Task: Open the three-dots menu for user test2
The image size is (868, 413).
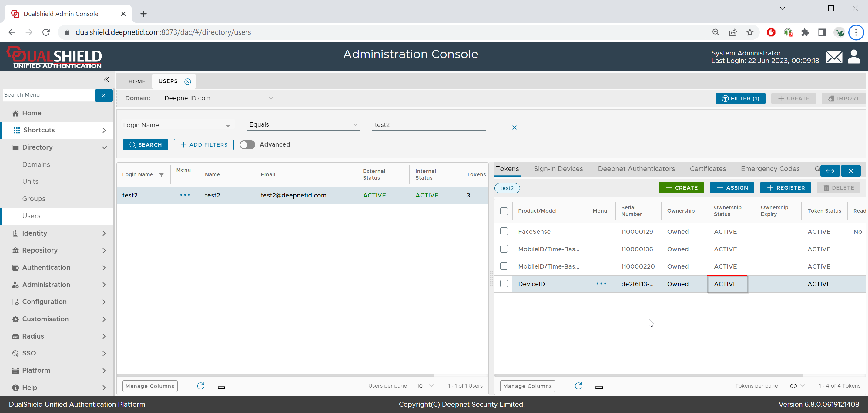Action: tap(185, 195)
